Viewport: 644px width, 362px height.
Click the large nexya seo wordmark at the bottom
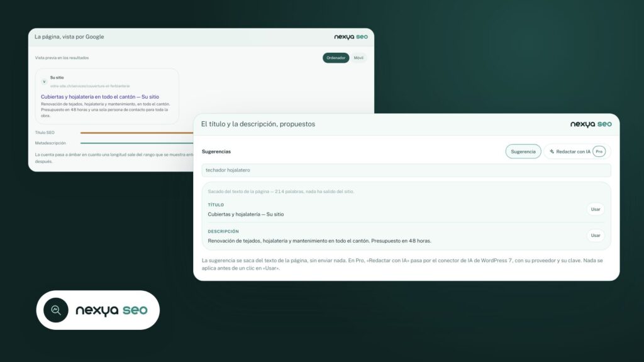pos(111,310)
